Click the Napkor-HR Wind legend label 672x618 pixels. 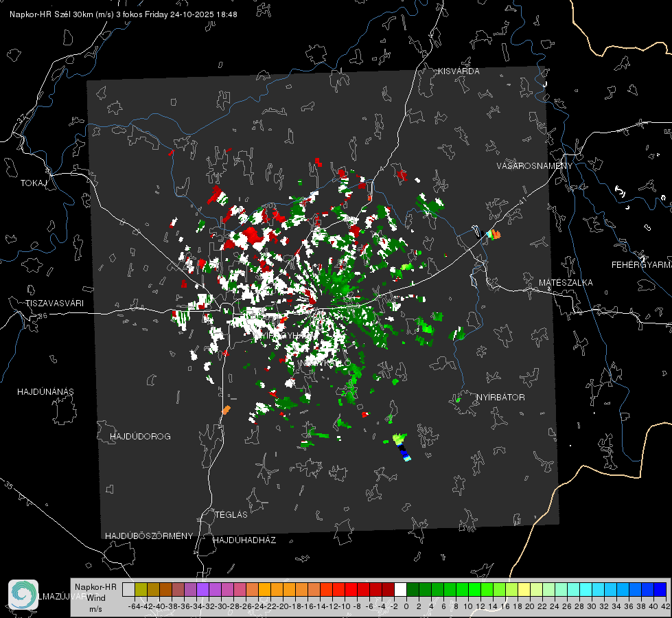95,593
